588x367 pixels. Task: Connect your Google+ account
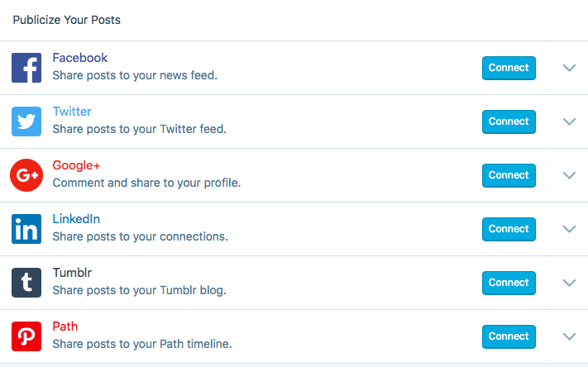[509, 175]
